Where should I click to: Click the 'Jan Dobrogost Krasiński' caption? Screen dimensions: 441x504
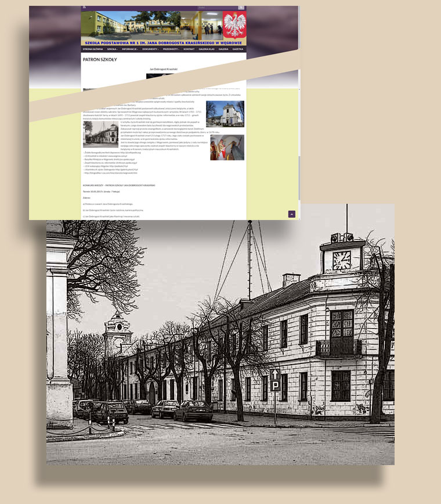point(164,69)
